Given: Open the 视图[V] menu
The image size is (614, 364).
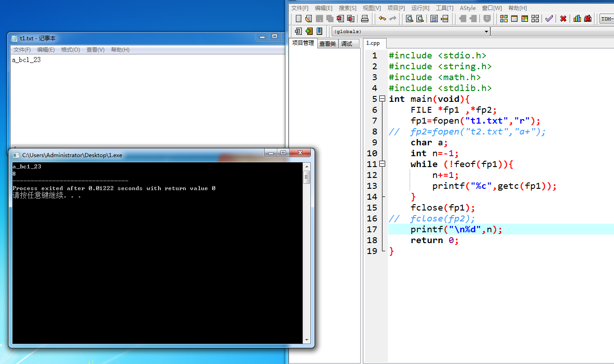Looking at the screenshot, I should coord(372,8).
